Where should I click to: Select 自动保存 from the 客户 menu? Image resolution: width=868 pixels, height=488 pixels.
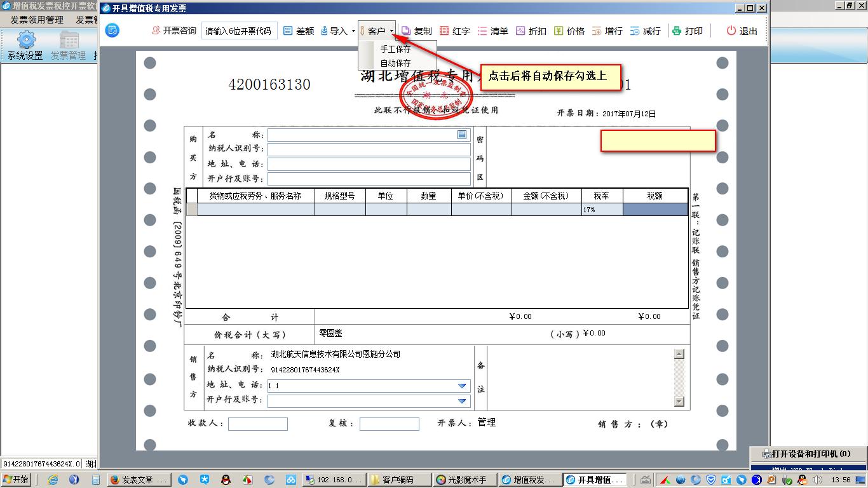394,62
